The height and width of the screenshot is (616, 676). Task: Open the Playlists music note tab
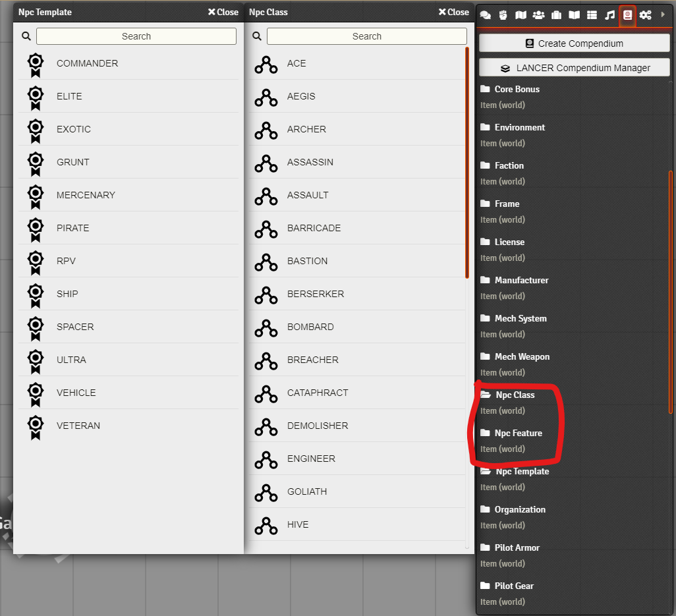click(x=609, y=15)
